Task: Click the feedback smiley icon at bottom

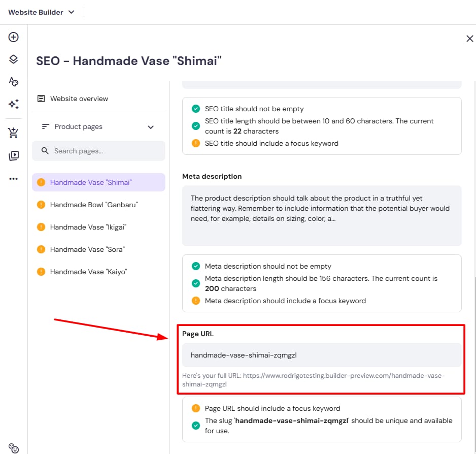Action: pos(14,447)
